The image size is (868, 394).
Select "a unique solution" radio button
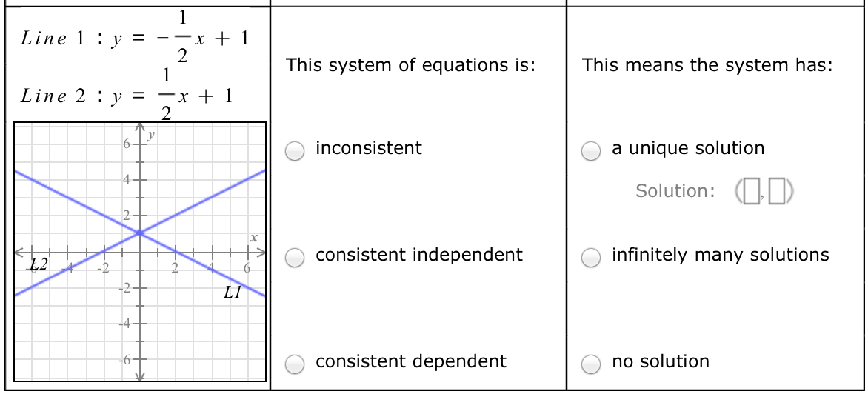pos(591,150)
